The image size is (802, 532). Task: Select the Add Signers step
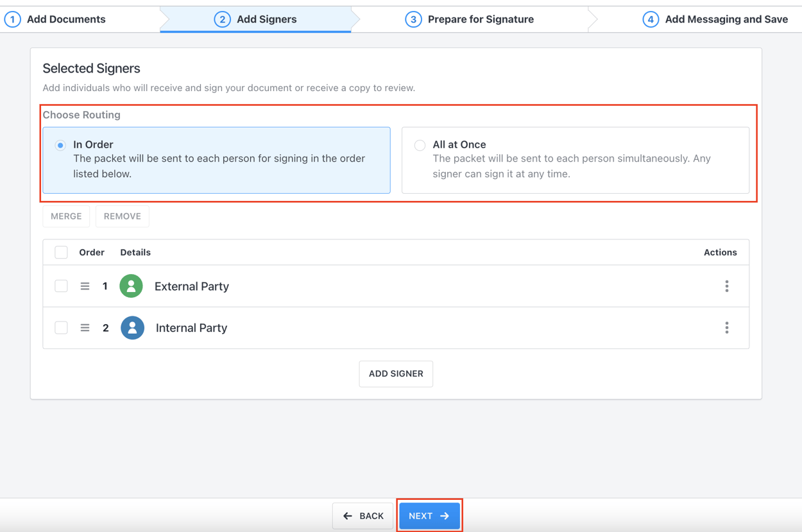coord(255,19)
